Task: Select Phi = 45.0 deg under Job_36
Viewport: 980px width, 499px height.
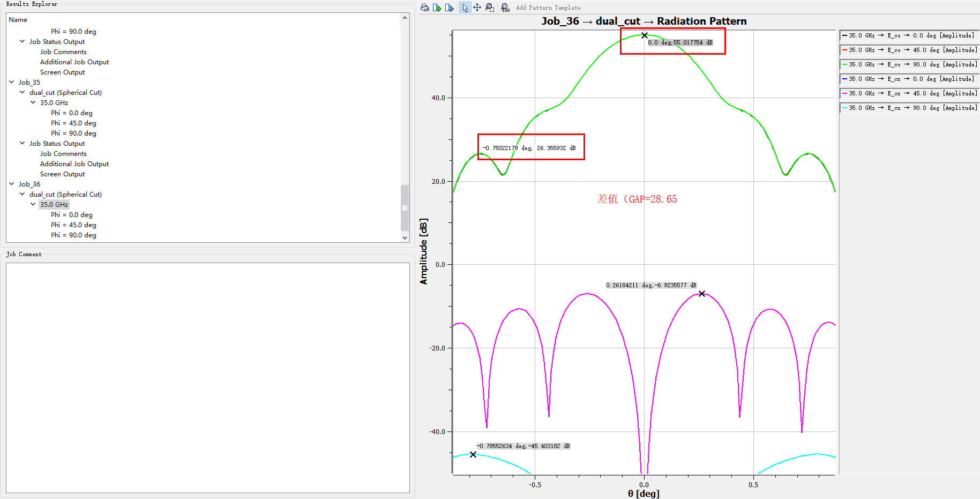Action: pos(73,225)
